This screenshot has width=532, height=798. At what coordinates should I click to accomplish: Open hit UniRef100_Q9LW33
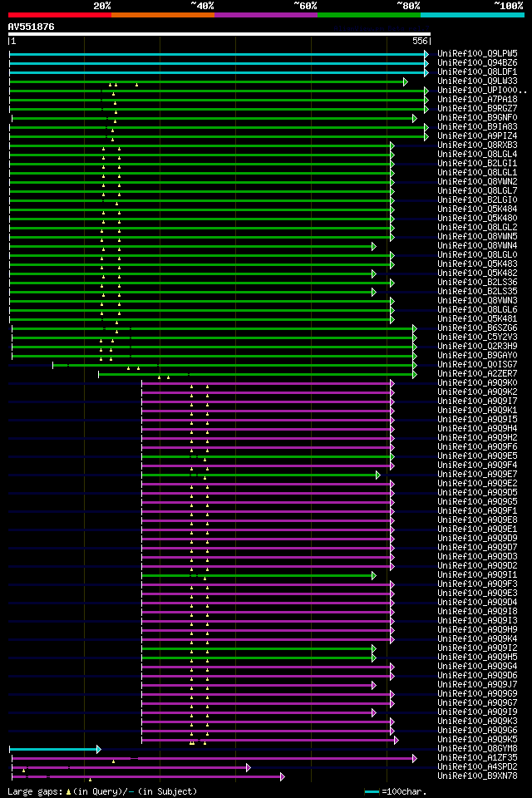(x=477, y=81)
